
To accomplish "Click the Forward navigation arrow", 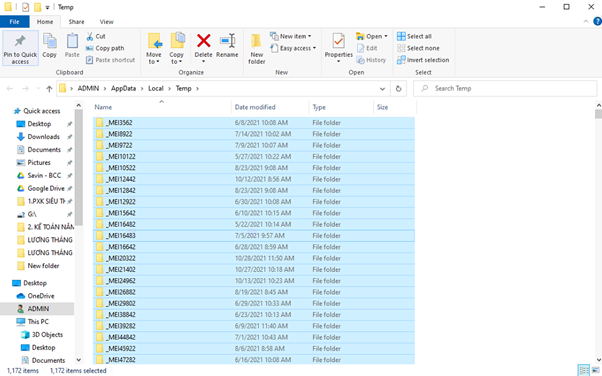I will [x=25, y=88].
